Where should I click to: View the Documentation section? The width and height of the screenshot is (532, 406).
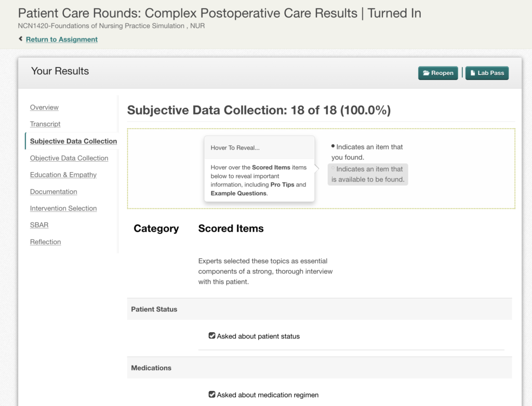[x=54, y=192]
